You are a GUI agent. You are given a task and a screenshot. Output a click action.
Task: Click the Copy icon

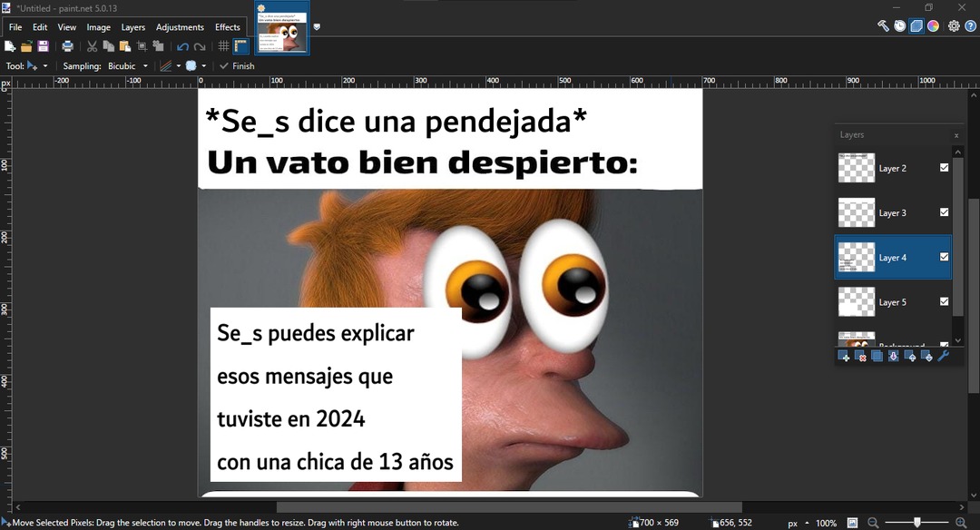[109, 46]
